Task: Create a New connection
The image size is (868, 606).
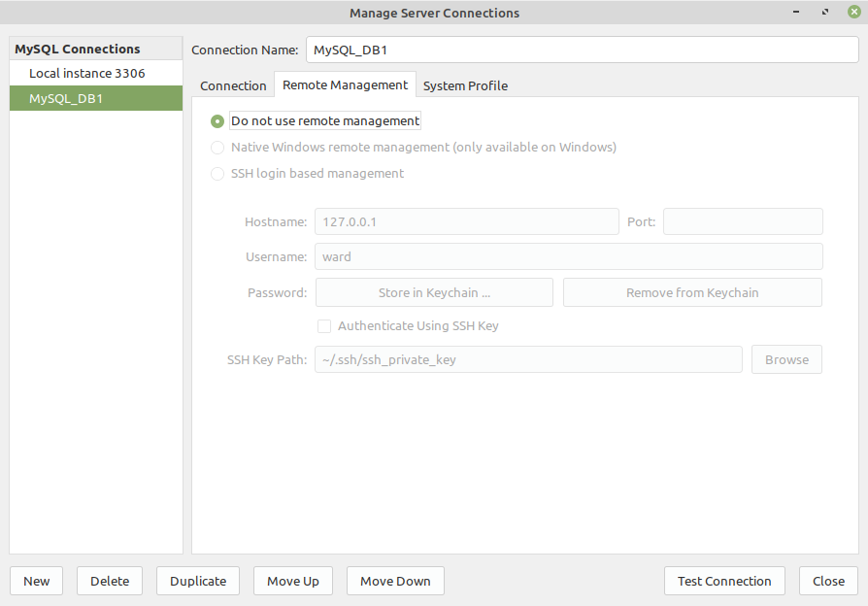Action: pyautogui.click(x=36, y=581)
